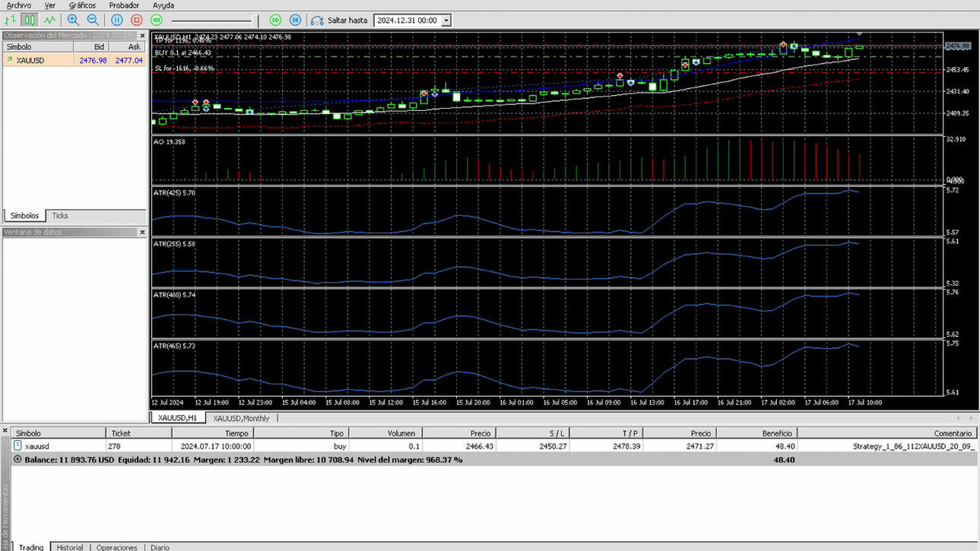Switch to the Ticks tab

coord(59,215)
